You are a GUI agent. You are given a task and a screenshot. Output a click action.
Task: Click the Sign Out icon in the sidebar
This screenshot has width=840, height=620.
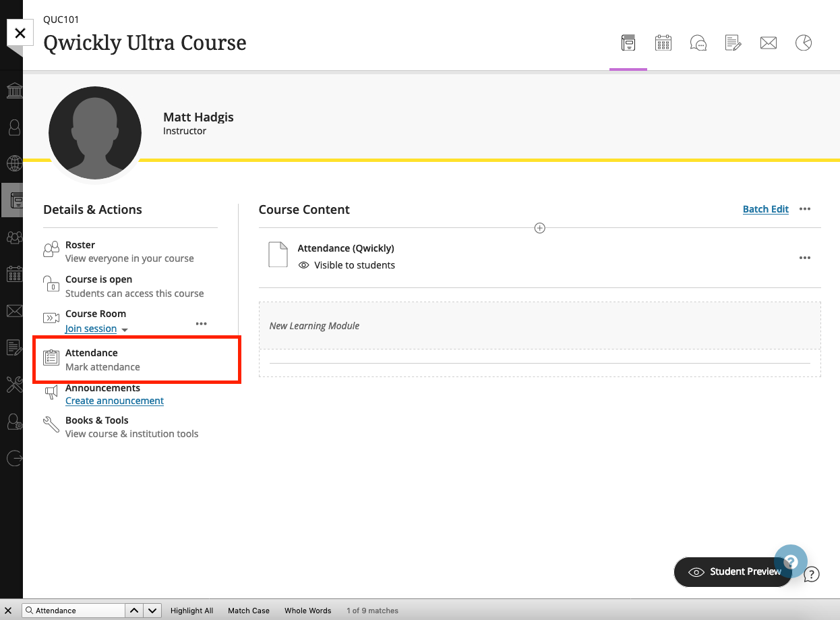coord(13,458)
